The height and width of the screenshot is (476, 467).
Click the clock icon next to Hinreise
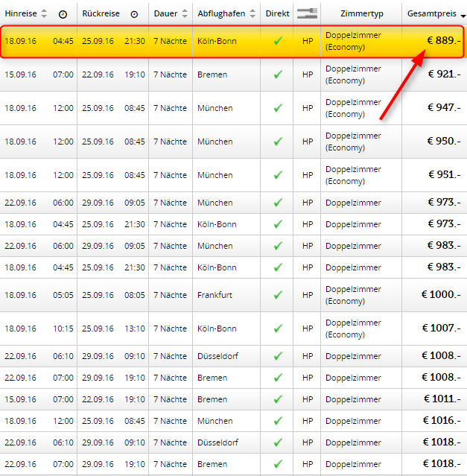63,14
